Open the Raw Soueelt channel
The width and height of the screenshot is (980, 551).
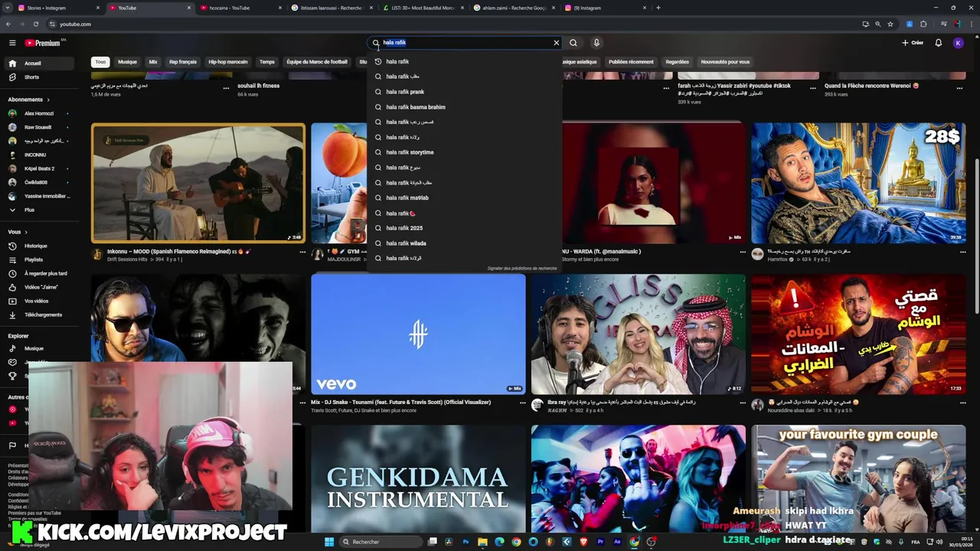tap(38, 127)
